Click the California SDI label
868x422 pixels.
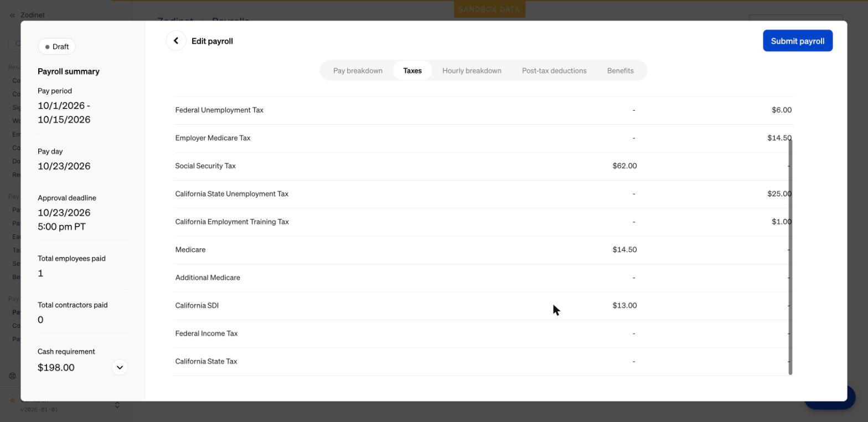[197, 306]
